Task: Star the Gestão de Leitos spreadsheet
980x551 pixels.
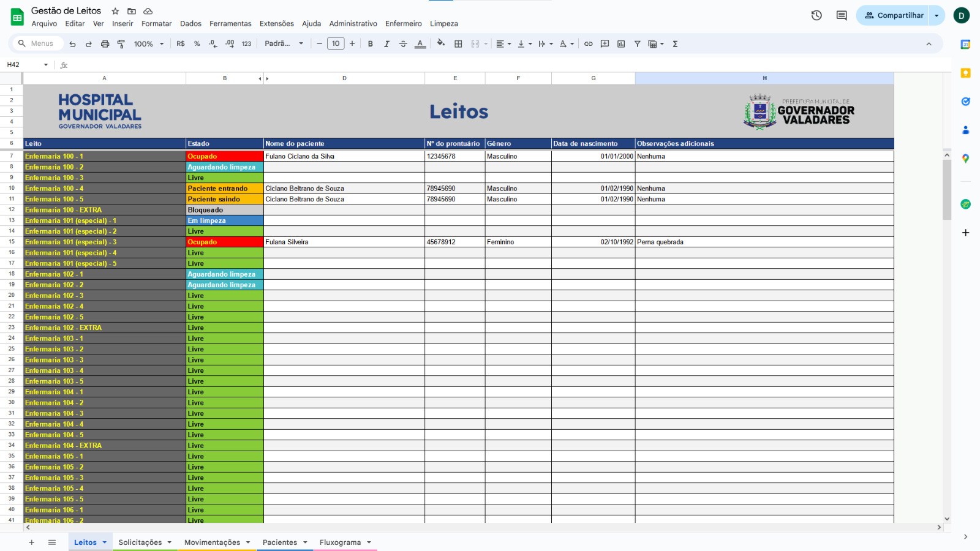Action: 114,10
